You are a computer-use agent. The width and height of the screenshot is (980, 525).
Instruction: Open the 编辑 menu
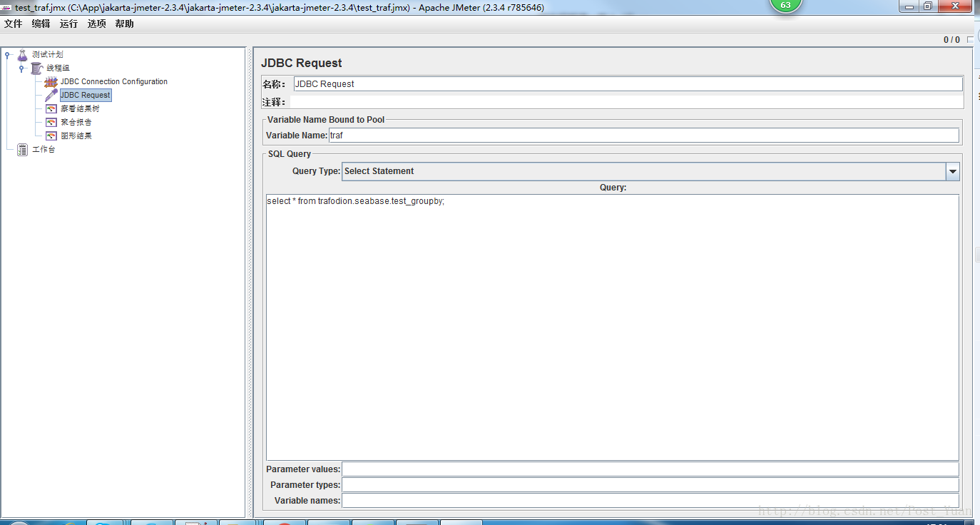point(41,24)
